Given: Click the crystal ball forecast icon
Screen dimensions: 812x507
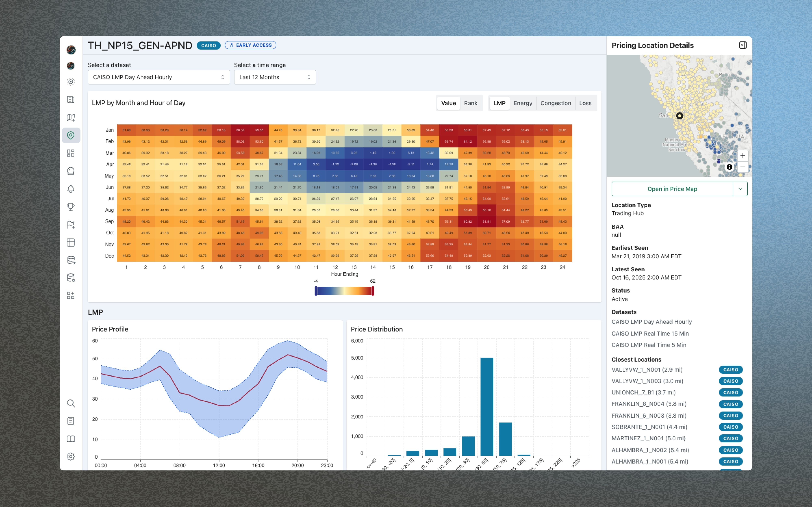Looking at the screenshot, I should (x=71, y=171).
